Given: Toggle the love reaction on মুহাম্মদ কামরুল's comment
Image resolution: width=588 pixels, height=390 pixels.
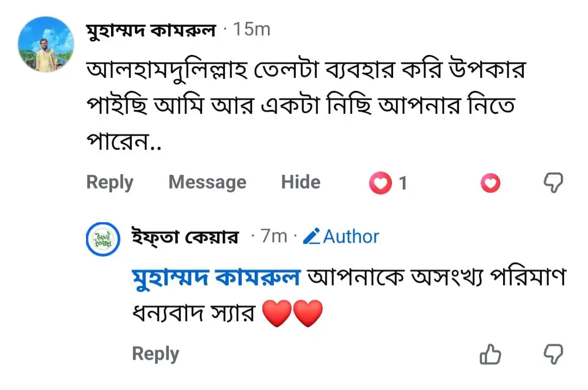Looking at the screenshot, I should point(490,183).
